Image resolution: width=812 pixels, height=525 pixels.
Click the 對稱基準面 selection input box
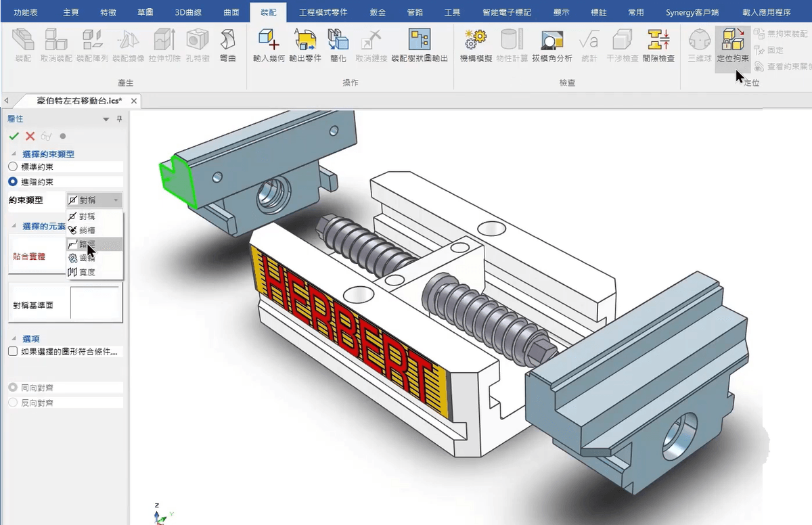tap(95, 303)
